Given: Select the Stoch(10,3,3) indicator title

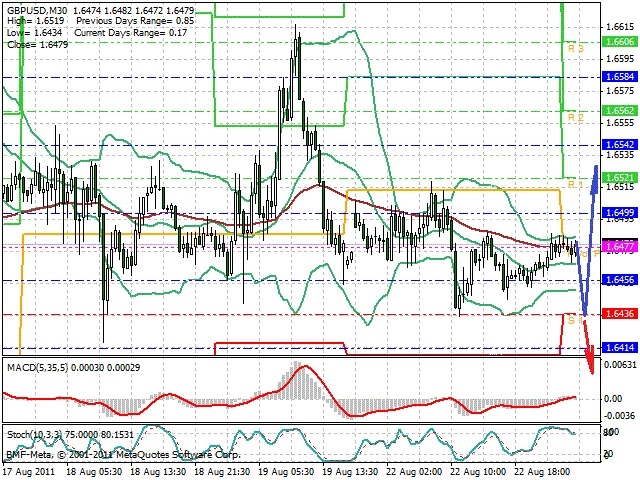Looking at the screenshot, I should pos(34,435).
